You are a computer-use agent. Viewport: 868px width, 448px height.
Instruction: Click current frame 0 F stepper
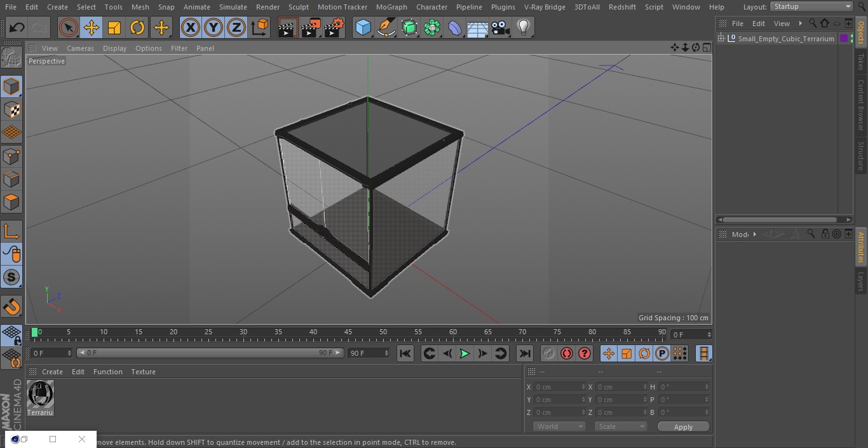tap(69, 353)
